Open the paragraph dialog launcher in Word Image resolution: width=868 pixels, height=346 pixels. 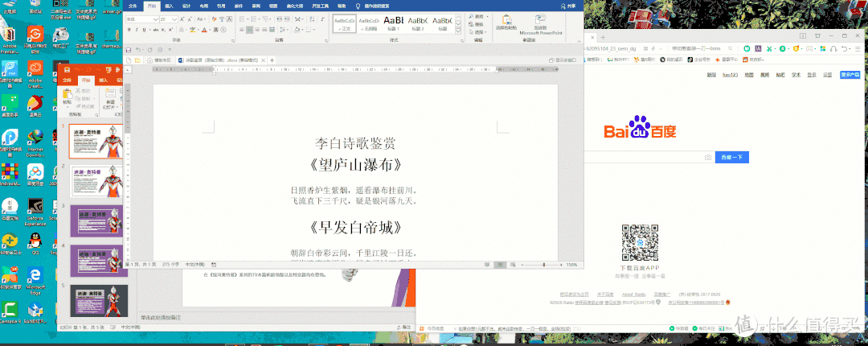(326, 41)
